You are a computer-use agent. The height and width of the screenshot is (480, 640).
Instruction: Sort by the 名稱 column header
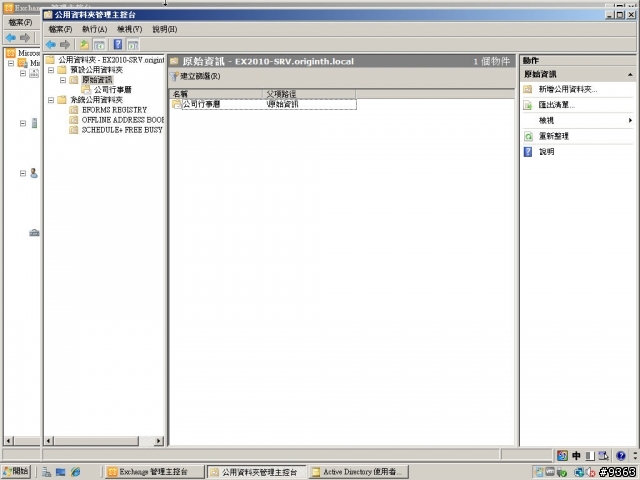[x=216, y=94]
